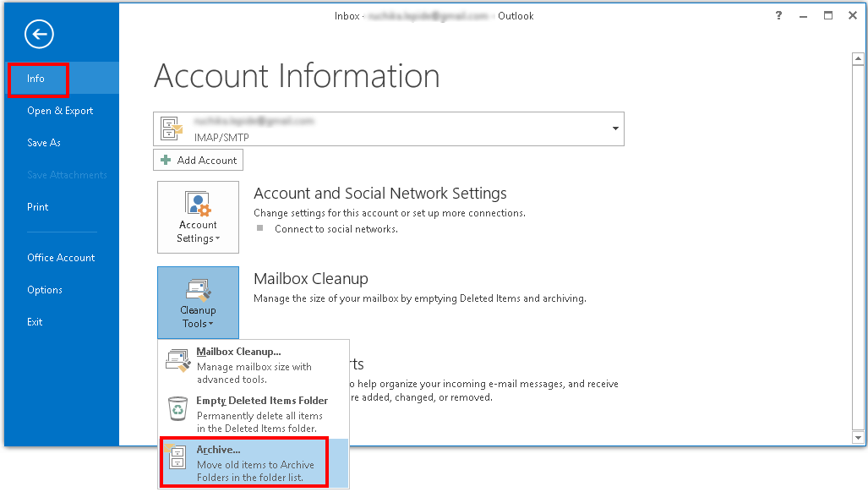Click the IMAP/SMTP label
The height and width of the screenshot is (492, 868).
[x=221, y=137]
